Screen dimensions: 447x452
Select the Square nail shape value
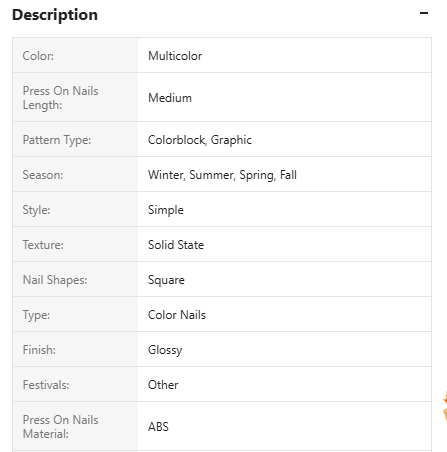(x=166, y=280)
